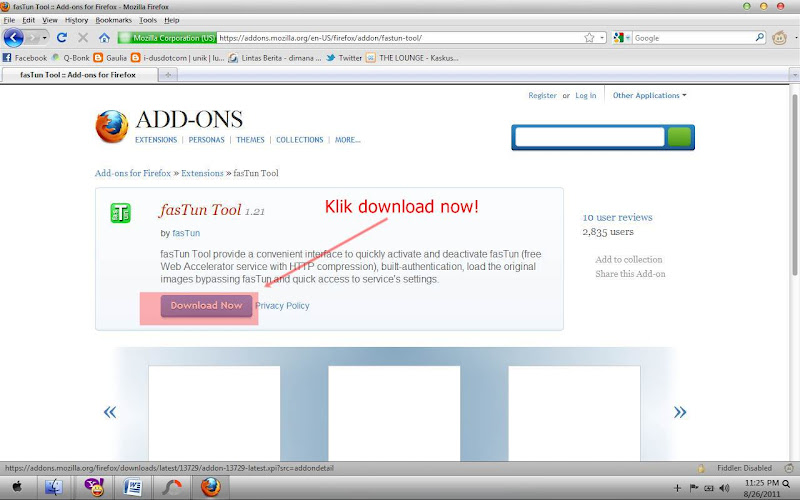Click the green fasTun Tool add-on icon
The image size is (800, 500).
tap(120, 213)
